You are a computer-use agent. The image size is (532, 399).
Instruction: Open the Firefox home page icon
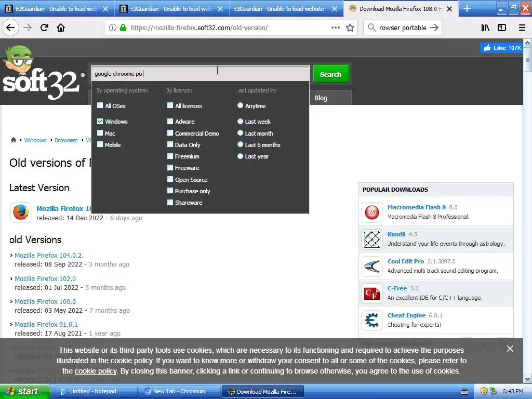[x=61, y=28]
